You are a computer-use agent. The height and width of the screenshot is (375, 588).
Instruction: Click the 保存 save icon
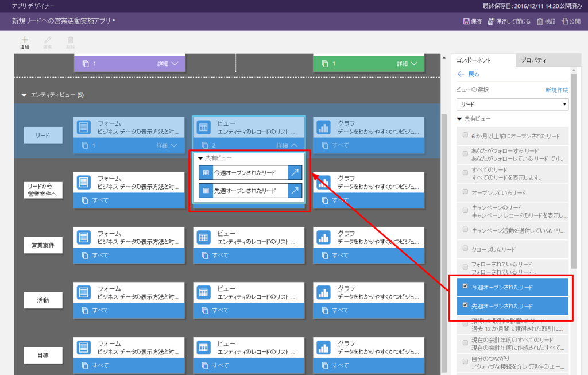click(x=466, y=21)
